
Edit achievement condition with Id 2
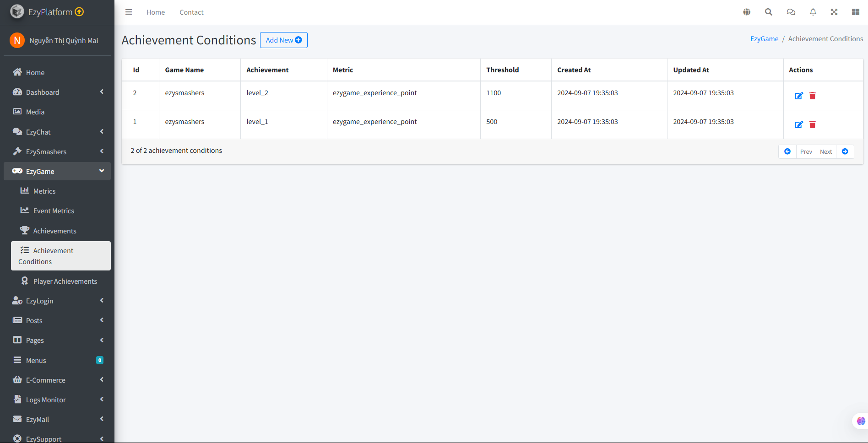click(x=799, y=96)
